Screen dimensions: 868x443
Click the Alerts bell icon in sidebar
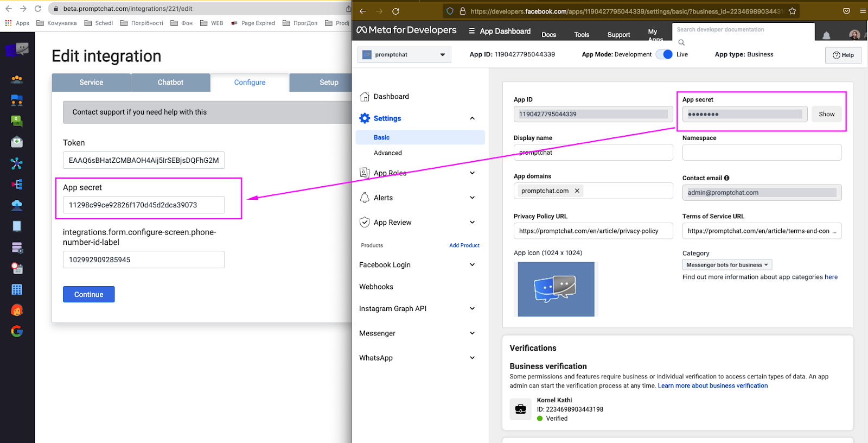tap(365, 198)
